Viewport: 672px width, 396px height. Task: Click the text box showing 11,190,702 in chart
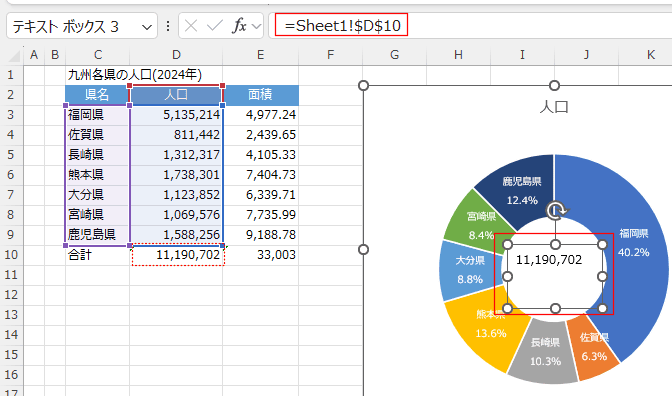555,276
